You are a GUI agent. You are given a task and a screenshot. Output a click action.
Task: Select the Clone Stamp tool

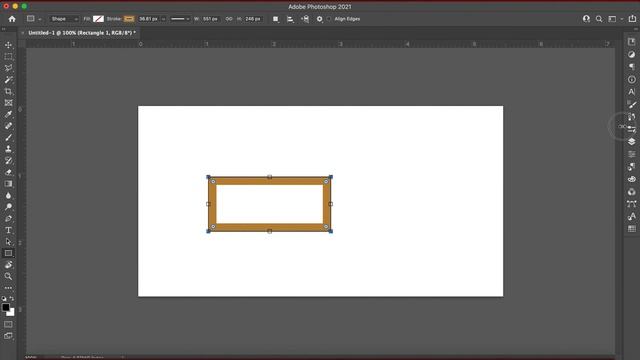pyautogui.click(x=8, y=149)
